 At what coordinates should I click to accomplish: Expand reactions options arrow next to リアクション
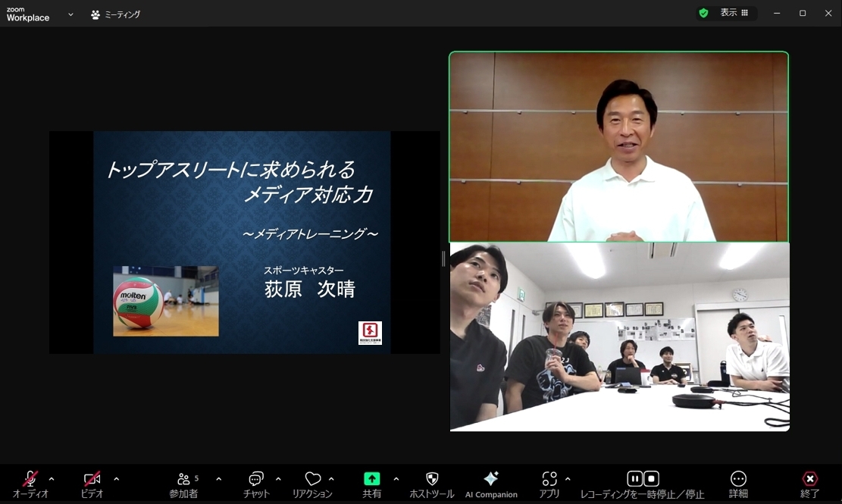click(x=331, y=479)
